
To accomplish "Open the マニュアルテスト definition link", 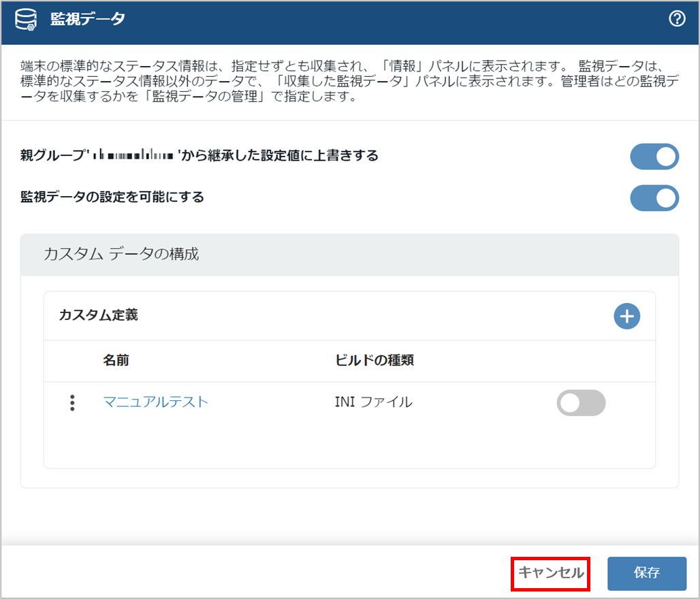I will click(155, 402).
